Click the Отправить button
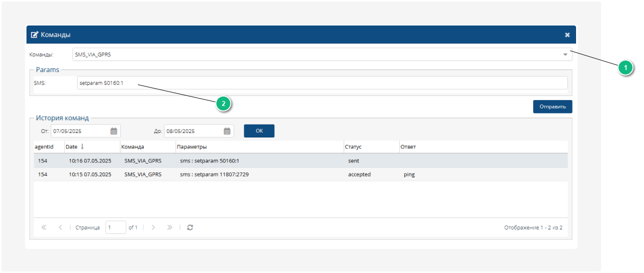Viewport: 644px width, 273px height. [553, 106]
